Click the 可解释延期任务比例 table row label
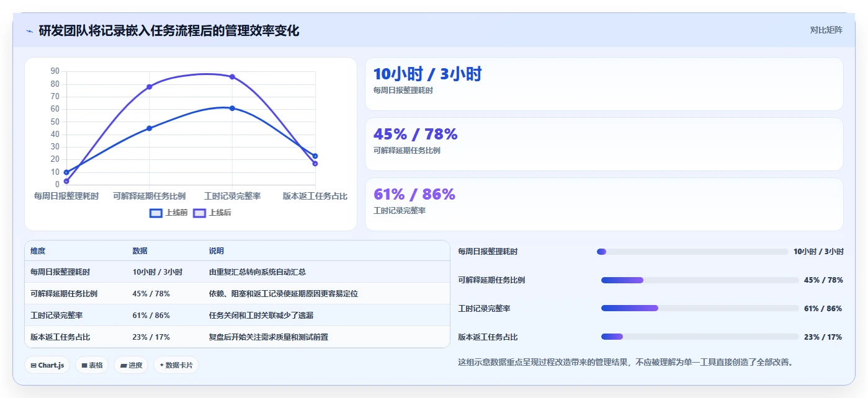This screenshot has height=398, width=868. [x=64, y=294]
